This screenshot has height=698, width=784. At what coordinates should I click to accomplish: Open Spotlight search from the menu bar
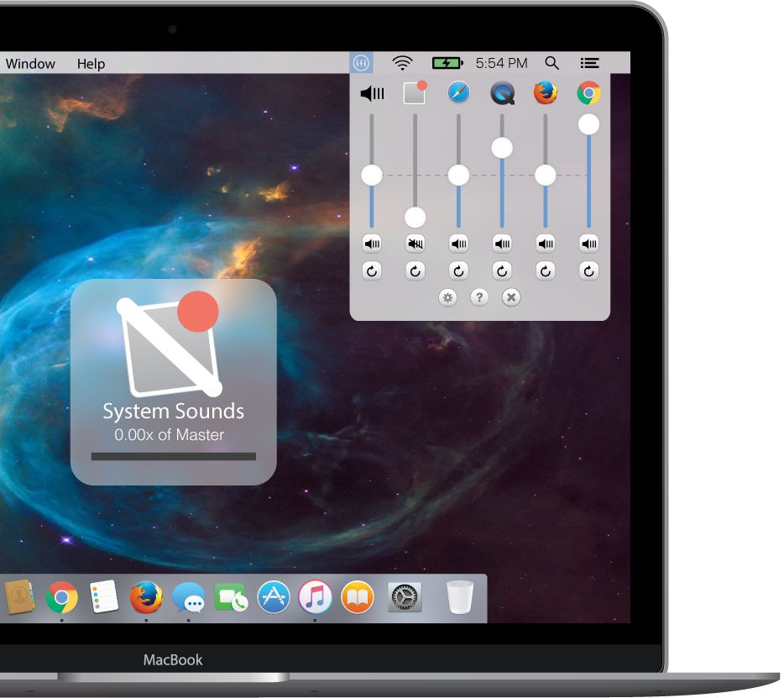point(552,62)
